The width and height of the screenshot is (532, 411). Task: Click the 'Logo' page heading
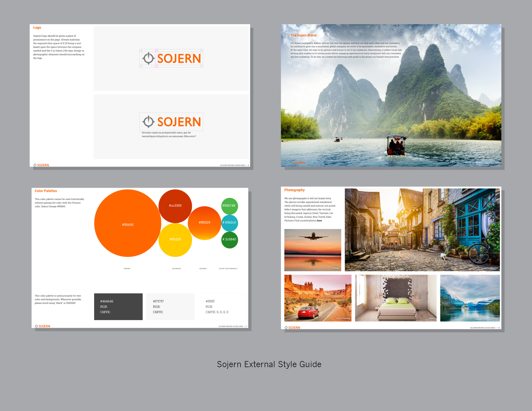tap(37, 28)
